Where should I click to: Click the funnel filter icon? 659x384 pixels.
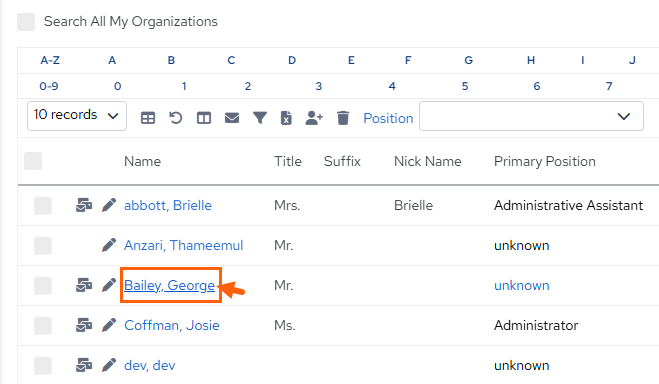point(260,118)
